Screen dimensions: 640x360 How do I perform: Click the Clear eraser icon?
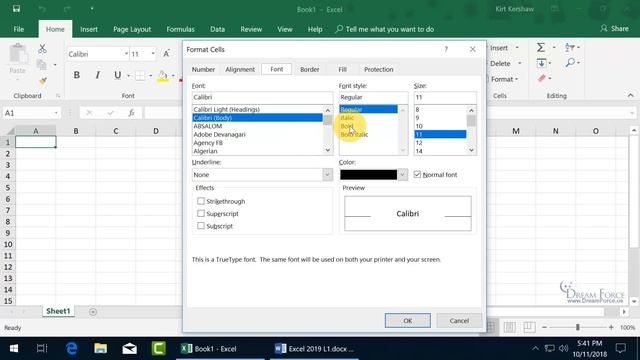click(542, 78)
